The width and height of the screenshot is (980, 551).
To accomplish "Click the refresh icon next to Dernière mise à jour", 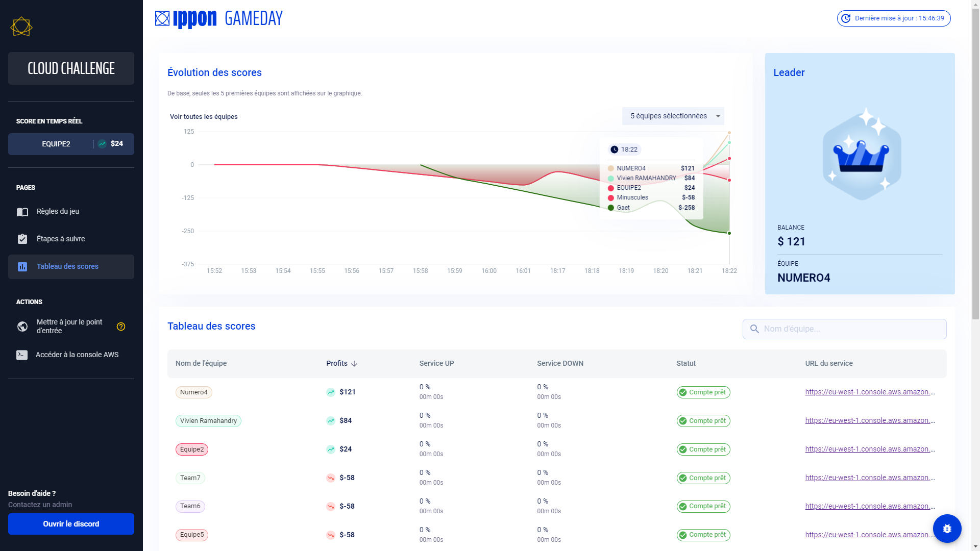I will click(846, 18).
